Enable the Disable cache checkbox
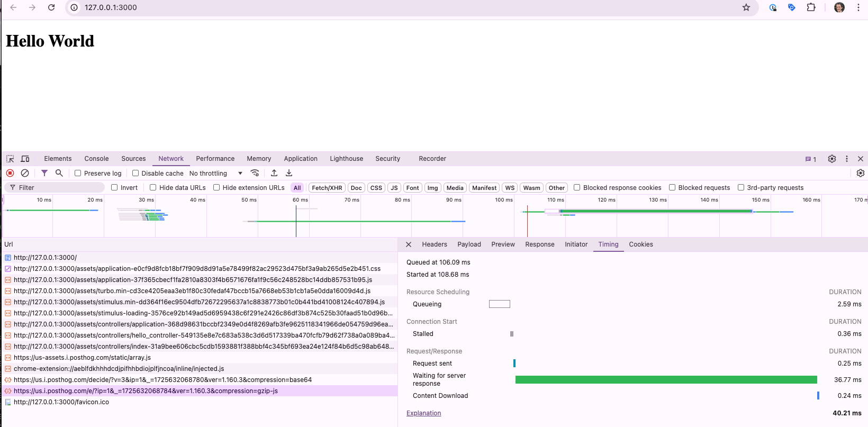The height and width of the screenshot is (427, 868). [135, 173]
